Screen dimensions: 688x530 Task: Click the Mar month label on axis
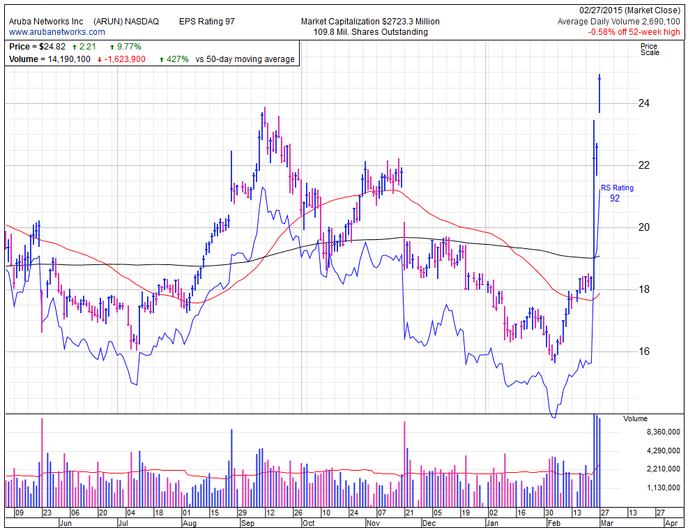(607, 523)
